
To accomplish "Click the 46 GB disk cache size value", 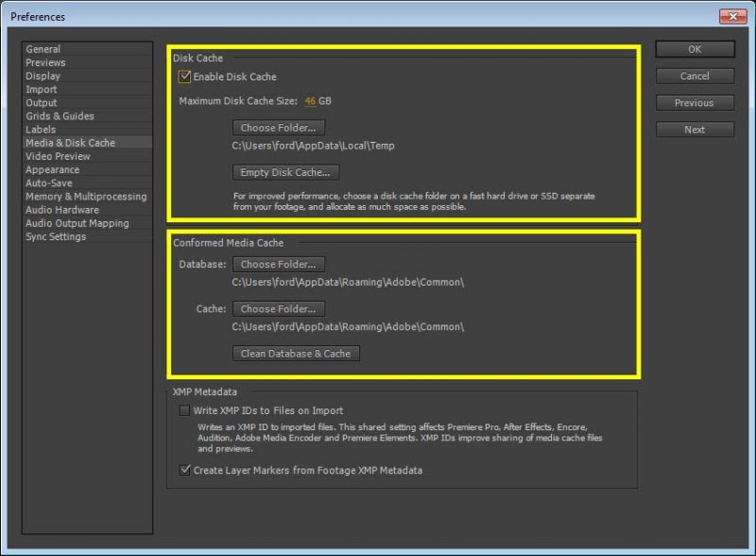I will 310,101.
